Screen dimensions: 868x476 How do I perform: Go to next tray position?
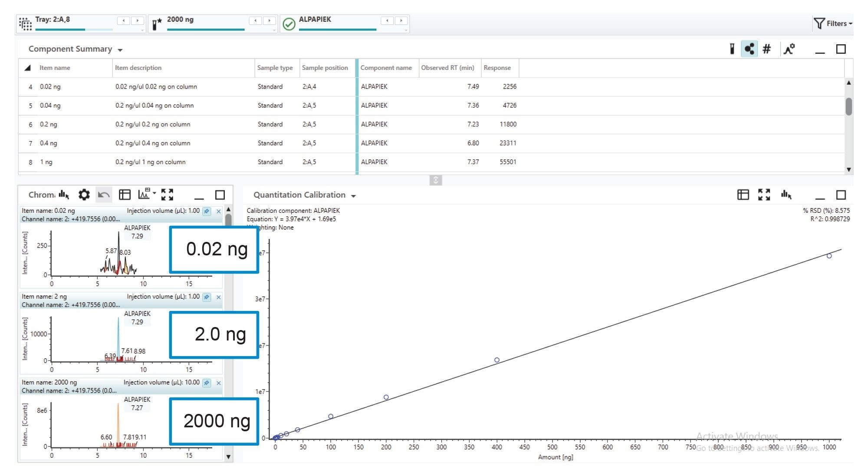138,20
